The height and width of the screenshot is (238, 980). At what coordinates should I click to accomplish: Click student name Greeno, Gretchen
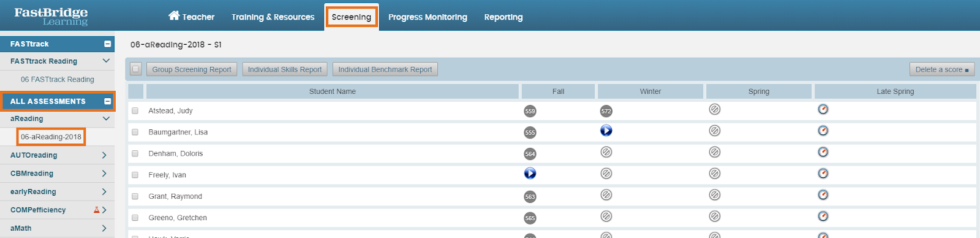[x=178, y=218]
